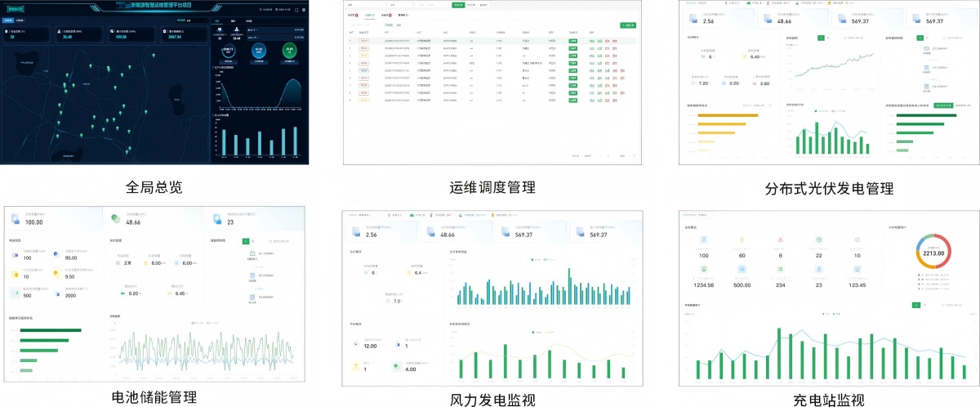Viewport: 980px width, 407px height.
Task: Switch to the second underlined tab in 运维调度管理
Action: [x=369, y=15]
